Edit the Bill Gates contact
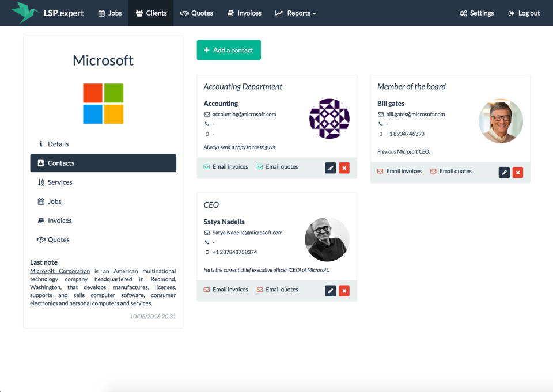The image size is (553, 392). pyautogui.click(x=504, y=172)
